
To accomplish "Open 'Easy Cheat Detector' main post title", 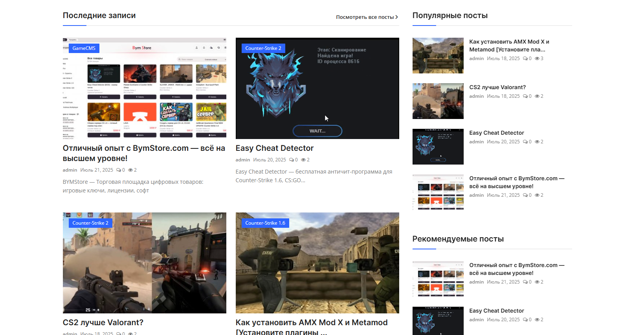I will (x=274, y=148).
